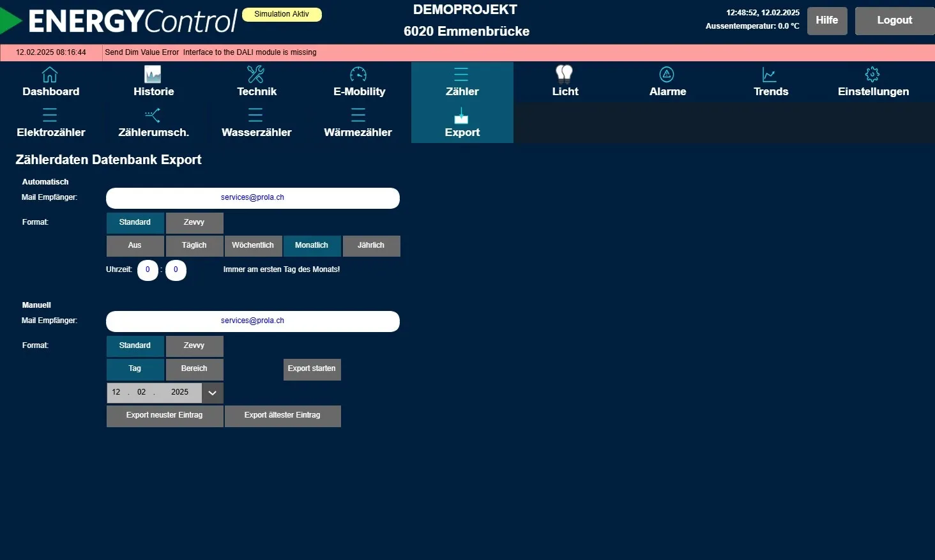935x560 pixels.
Task: Set automatic export to Aus
Action: point(135,246)
